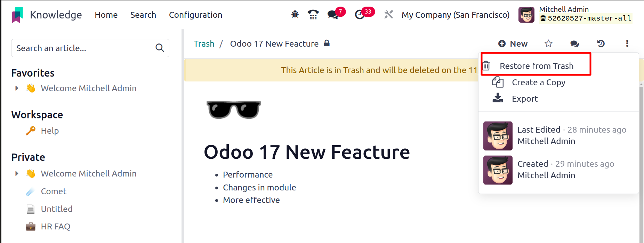Click the New article button
Image resolution: width=644 pixels, height=243 pixels.
click(513, 44)
